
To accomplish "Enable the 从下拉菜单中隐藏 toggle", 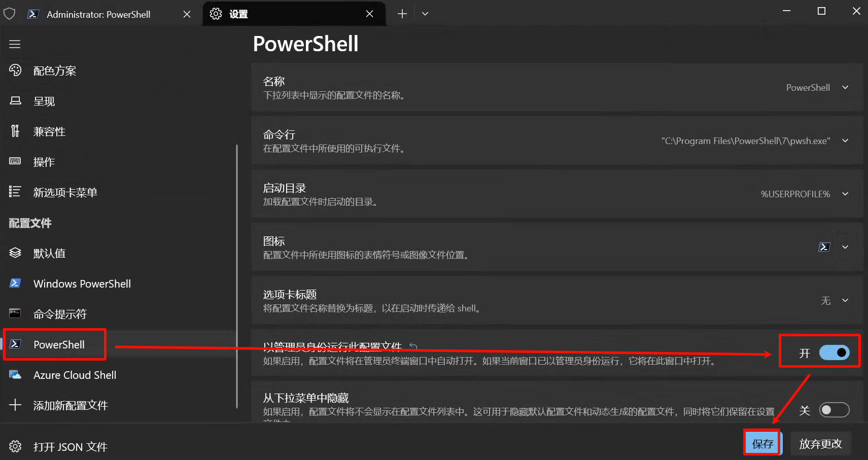I will [834, 410].
